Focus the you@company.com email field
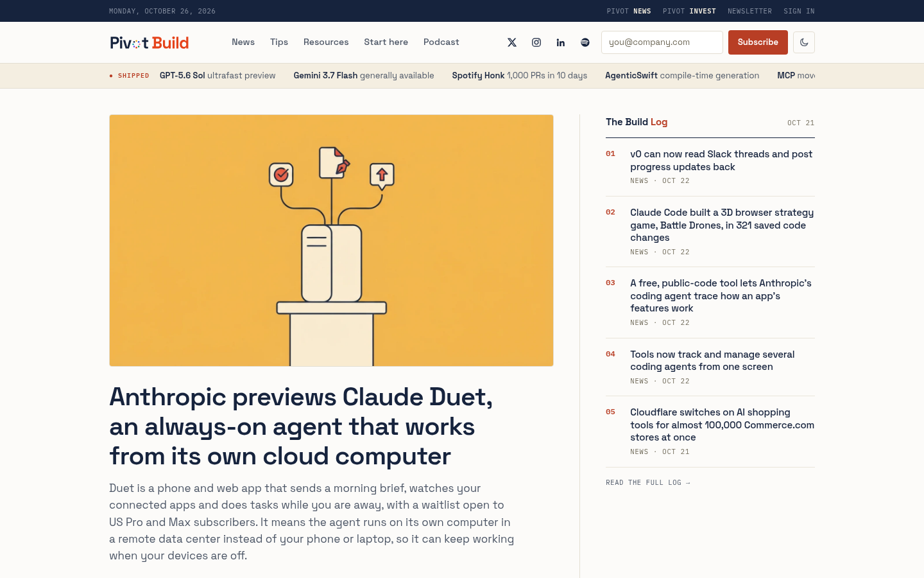The image size is (924, 578). coord(662,42)
